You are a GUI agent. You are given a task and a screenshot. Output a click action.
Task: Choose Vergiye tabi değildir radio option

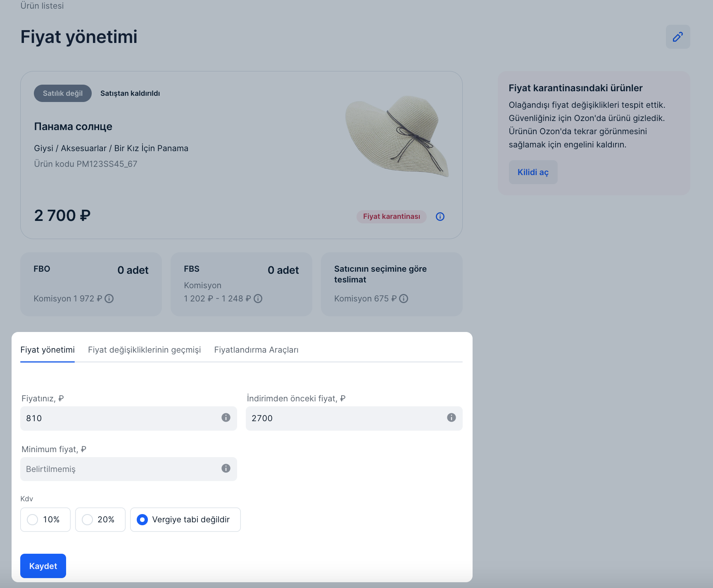pyautogui.click(x=185, y=519)
